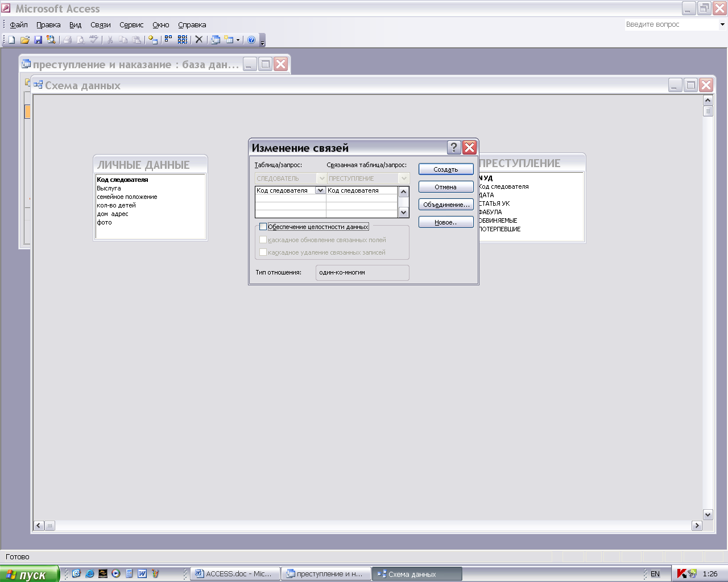Click the Новое.. button
Viewport: 728px width, 582px height.
[x=446, y=222]
